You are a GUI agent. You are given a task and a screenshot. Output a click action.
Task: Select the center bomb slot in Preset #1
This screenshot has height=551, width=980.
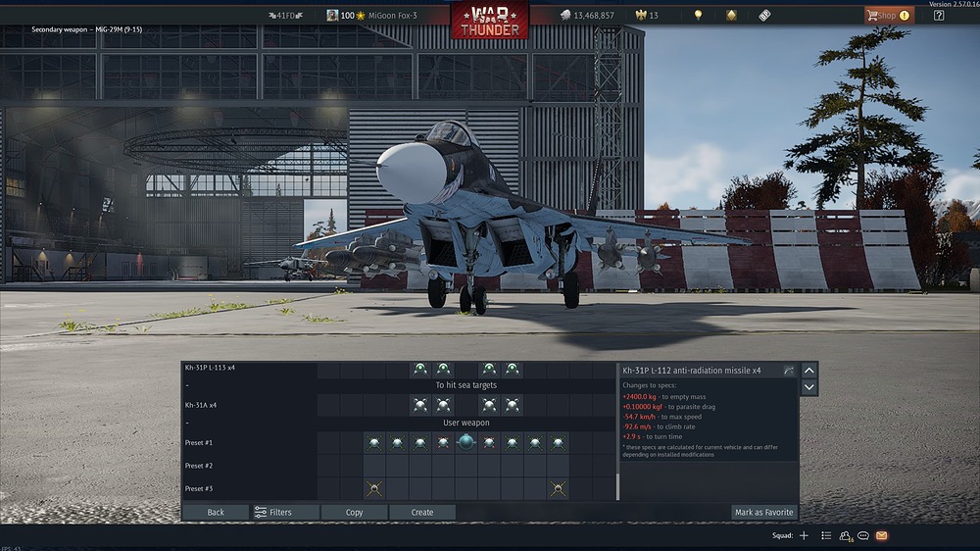466,442
